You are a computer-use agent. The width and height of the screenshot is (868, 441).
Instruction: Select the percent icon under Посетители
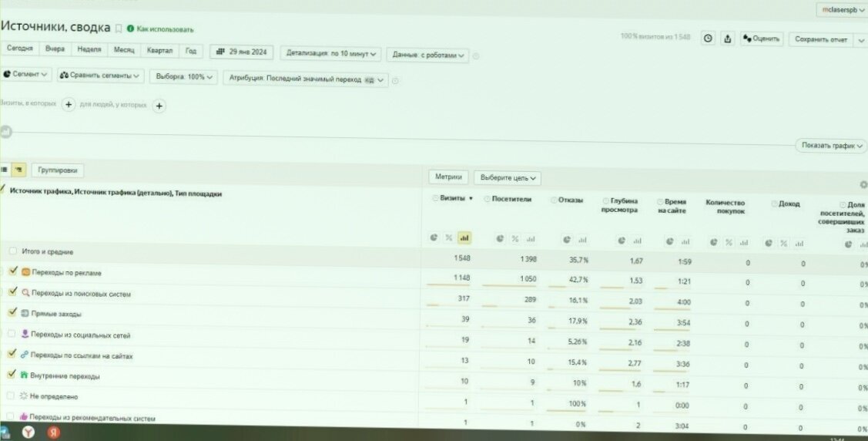pyautogui.click(x=515, y=239)
